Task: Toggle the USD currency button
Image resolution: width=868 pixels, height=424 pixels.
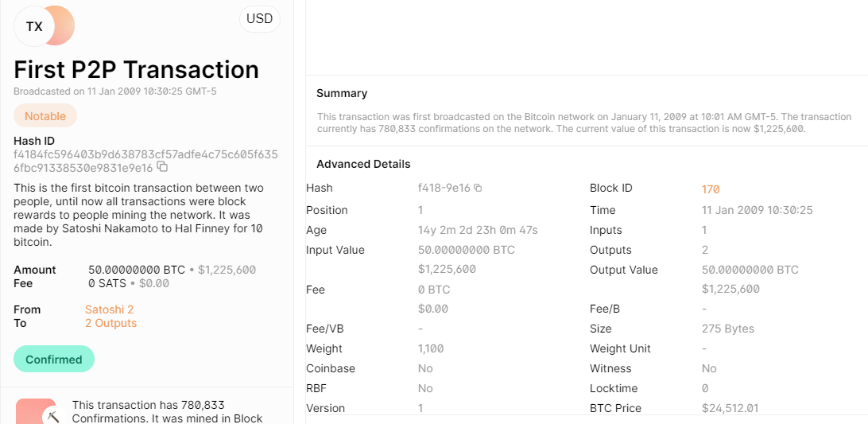Action: tap(260, 19)
